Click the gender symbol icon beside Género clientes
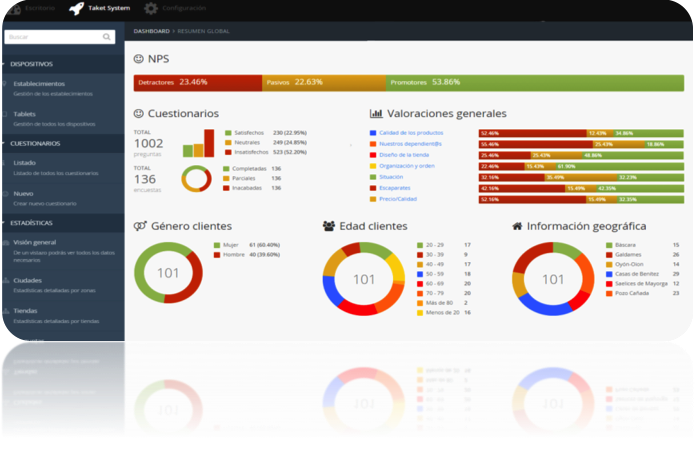Image resolution: width=696 pixels, height=450 pixels. point(140,226)
